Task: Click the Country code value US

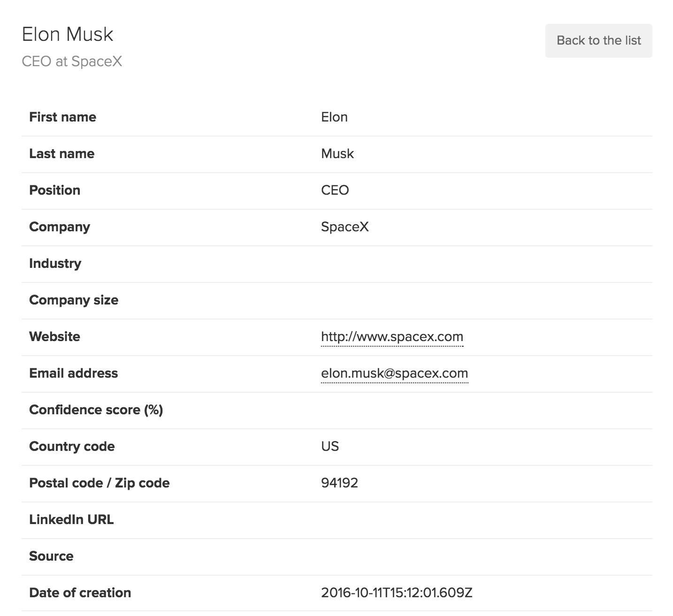Action: tap(330, 447)
